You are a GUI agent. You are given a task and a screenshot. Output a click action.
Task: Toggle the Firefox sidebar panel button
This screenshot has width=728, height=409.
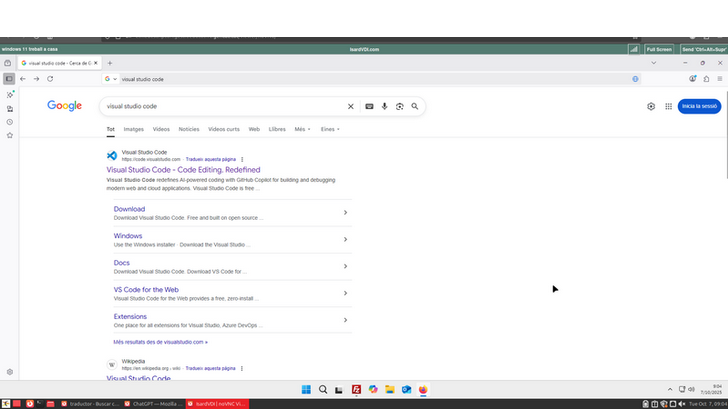pos(9,79)
